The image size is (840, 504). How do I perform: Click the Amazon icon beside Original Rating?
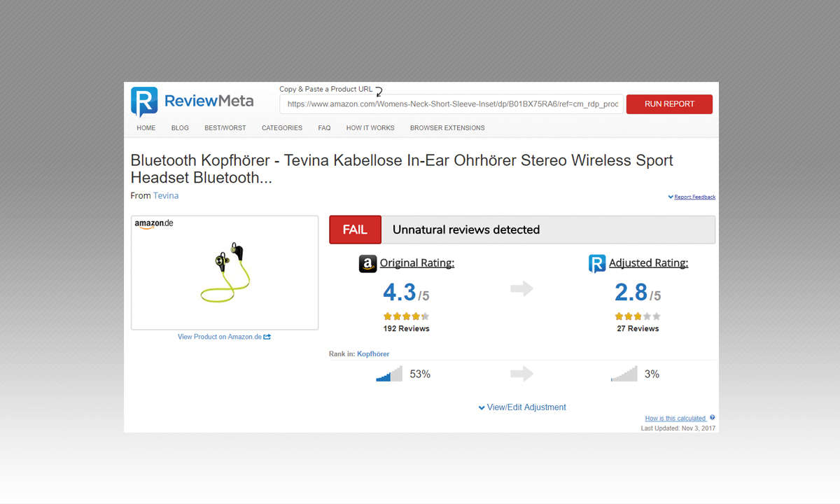(x=367, y=264)
